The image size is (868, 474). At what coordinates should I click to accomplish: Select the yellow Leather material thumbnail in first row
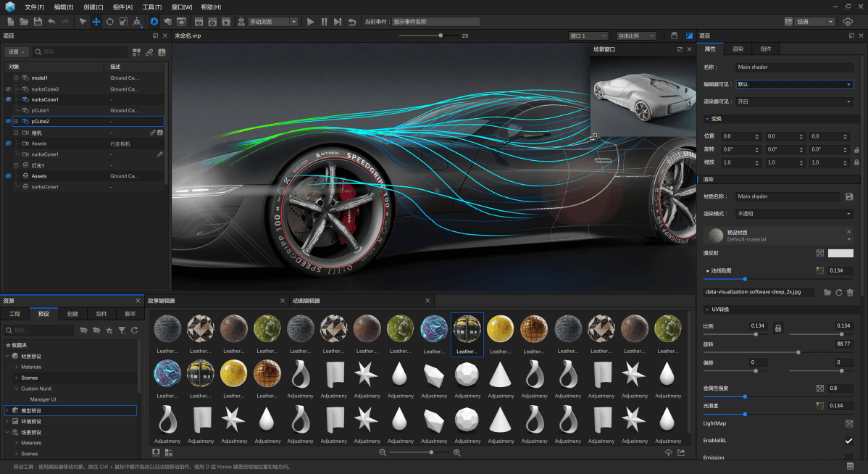click(x=500, y=329)
